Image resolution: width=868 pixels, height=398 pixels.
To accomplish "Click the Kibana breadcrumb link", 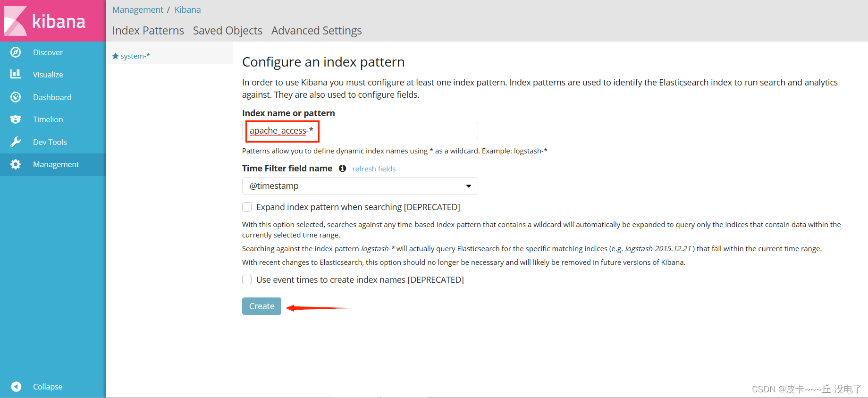I will tap(187, 9).
